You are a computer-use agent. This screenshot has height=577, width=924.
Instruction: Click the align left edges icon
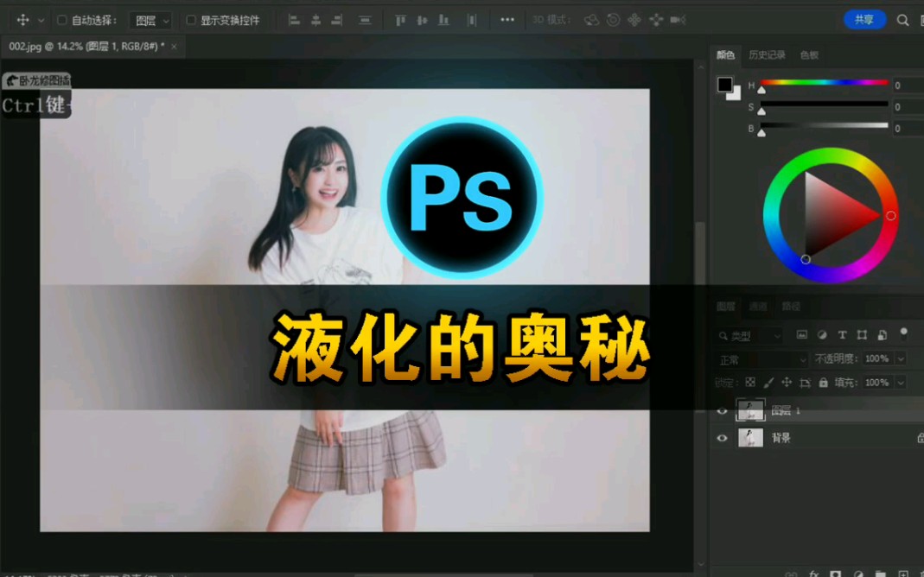[x=295, y=19]
